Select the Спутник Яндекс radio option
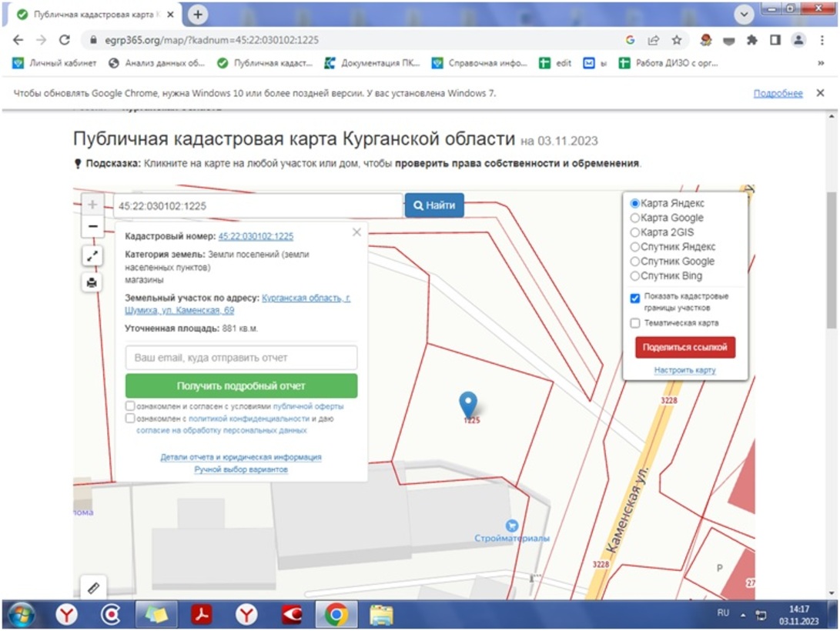This screenshot has width=840, height=631. coord(635,247)
